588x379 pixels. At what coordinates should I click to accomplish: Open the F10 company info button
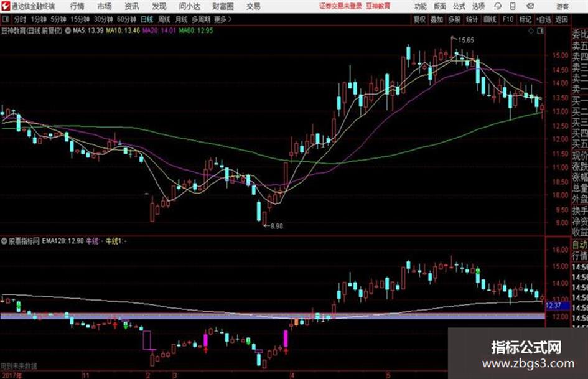pos(508,19)
